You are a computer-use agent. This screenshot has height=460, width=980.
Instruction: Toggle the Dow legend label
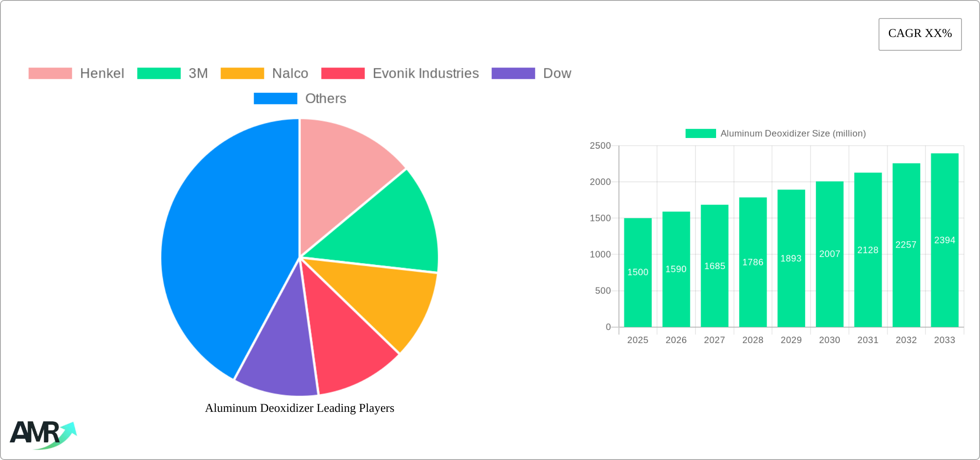click(557, 74)
